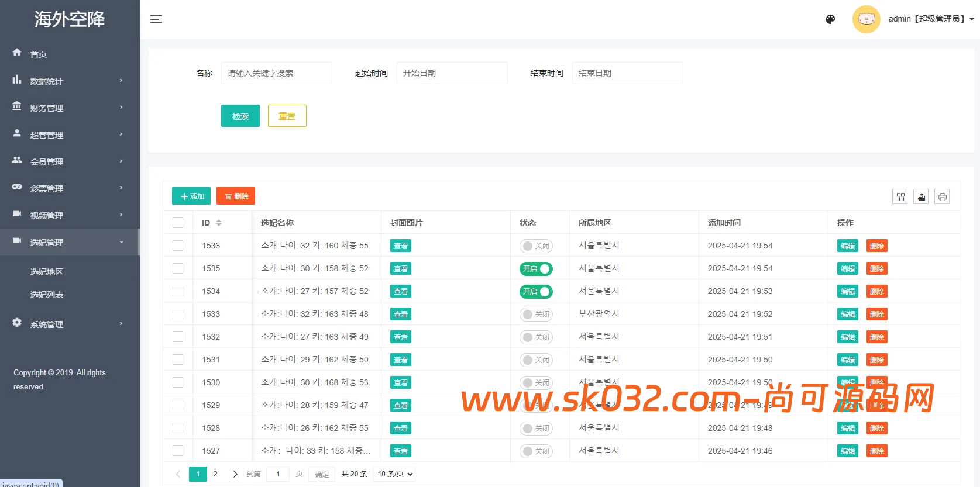Click 编辑 edit button for ID 1528

tap(848, 429)
